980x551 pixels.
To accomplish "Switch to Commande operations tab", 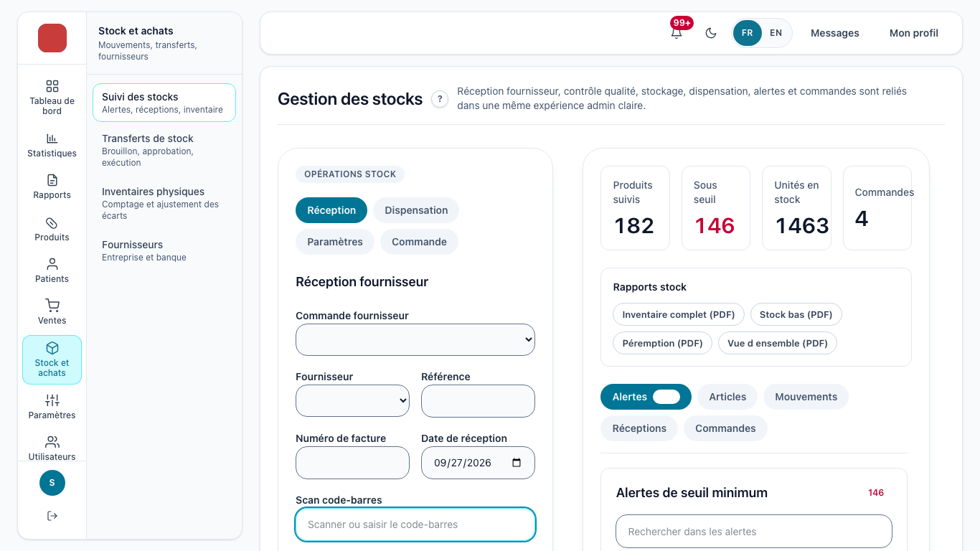I will (419, 242).
